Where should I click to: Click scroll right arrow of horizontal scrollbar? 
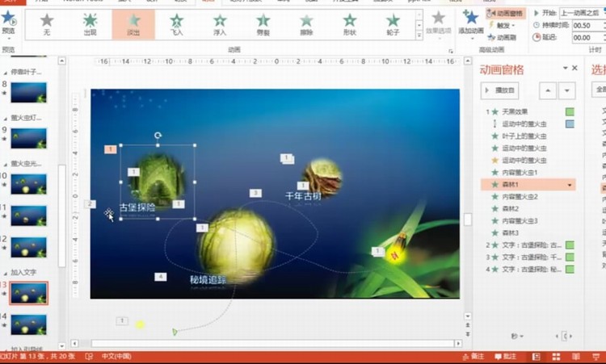(x=458, y=343)
